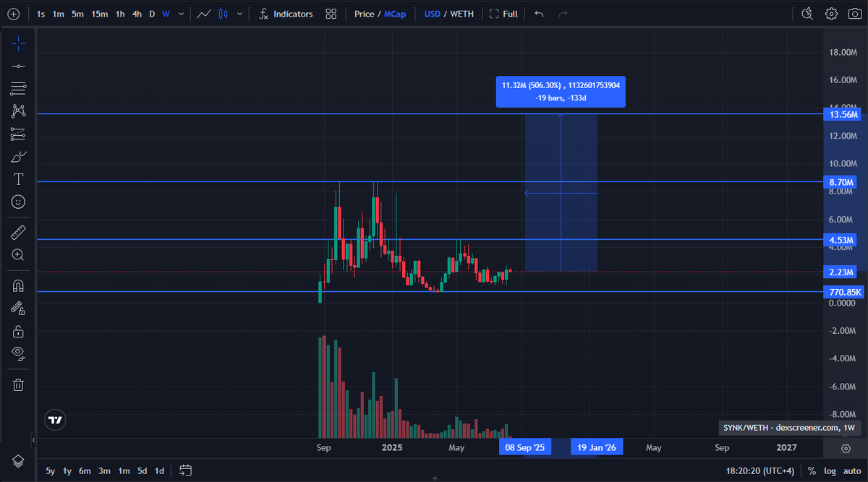Activate the zoom-in tool

[18, 254]
